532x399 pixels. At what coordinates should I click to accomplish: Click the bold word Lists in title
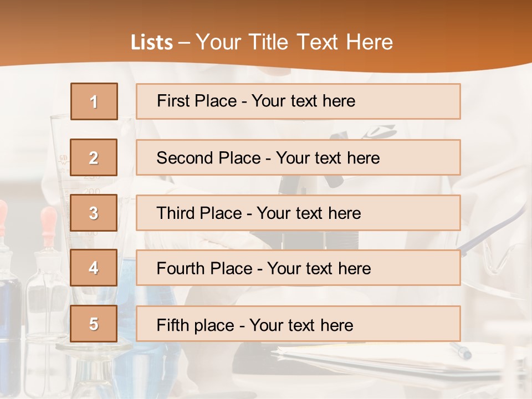pos(152,43)
